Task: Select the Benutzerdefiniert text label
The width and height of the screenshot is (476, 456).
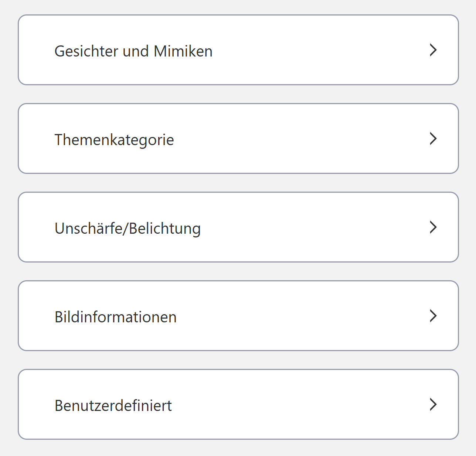Action: point(113,405)
